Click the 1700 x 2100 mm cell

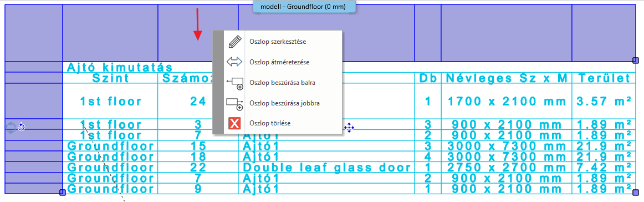coord(507,101)
